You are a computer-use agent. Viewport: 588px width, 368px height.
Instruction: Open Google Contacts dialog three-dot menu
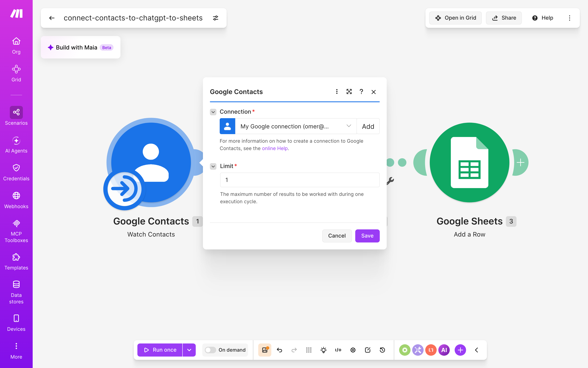(x=337, y=92)
